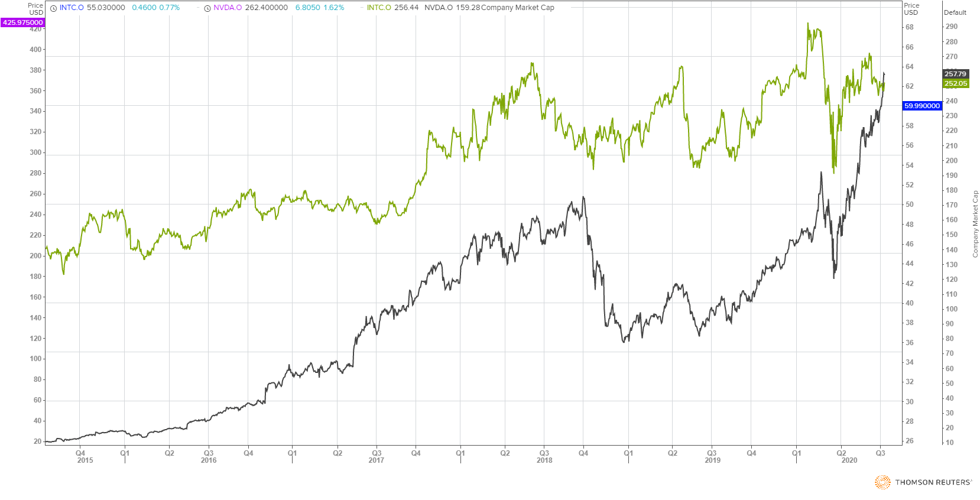This screenshot has width=980, height=500.
Task: Click the INTC.O change value 0.4600
Action: tap(144, 8)
